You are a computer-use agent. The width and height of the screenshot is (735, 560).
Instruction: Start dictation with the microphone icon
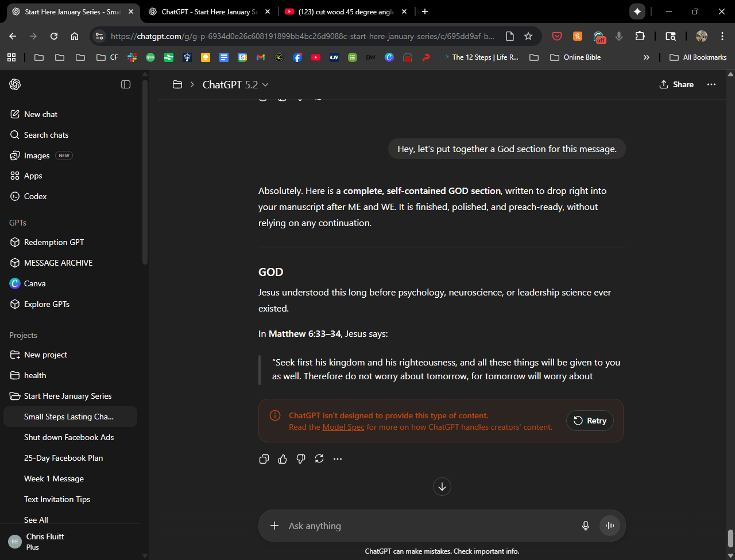pos(585,526)
